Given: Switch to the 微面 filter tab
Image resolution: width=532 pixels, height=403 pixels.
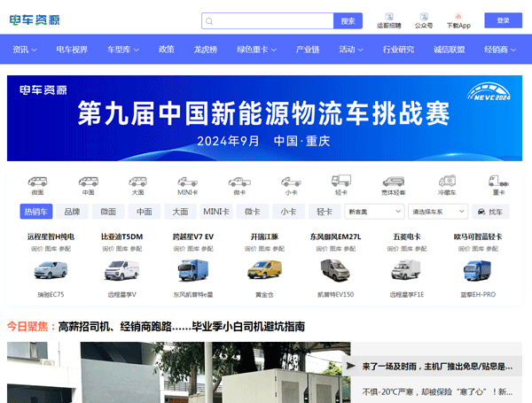Looking at the screenshot, I should point(108,212).
